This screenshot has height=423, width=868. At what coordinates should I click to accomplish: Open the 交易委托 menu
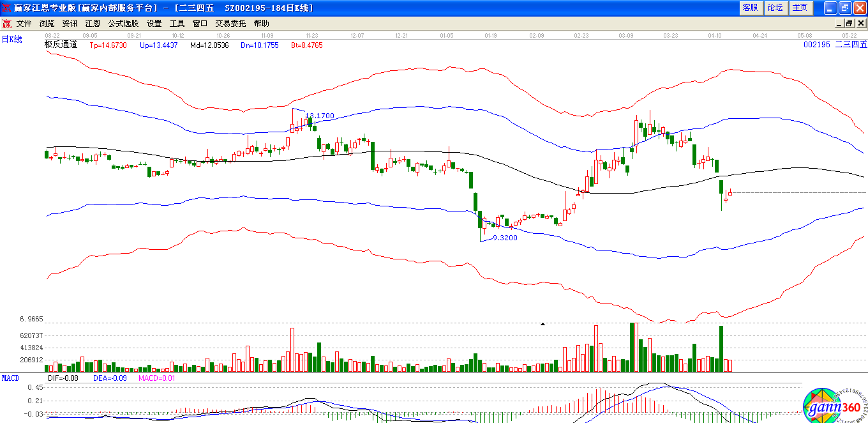(230, 23)
